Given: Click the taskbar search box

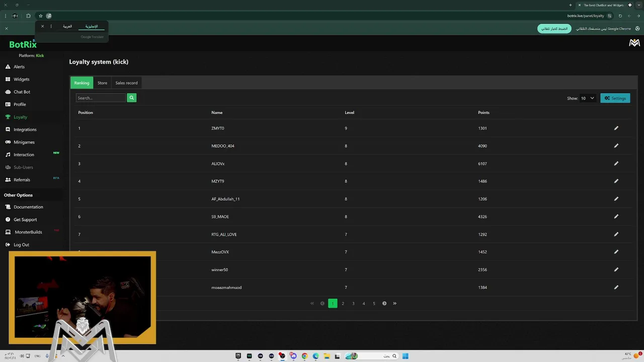Looking at the screenshot, I should click(x=371, y=356).
